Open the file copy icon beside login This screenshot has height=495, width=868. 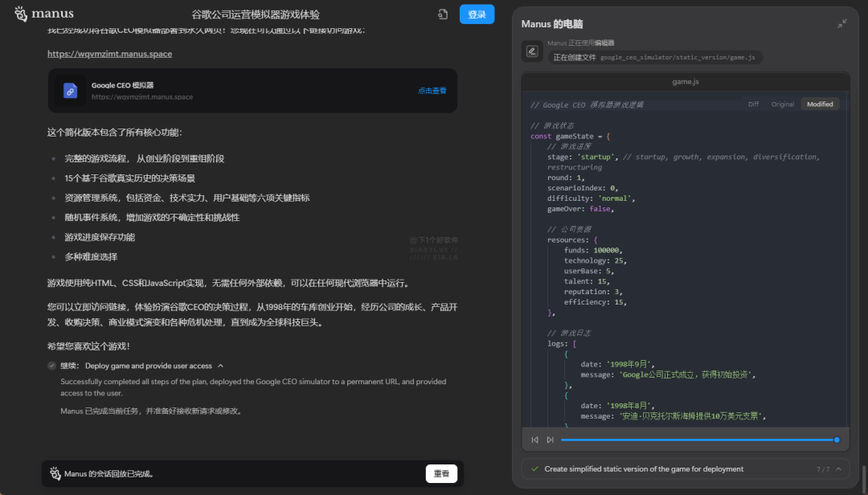click(443, 14)
